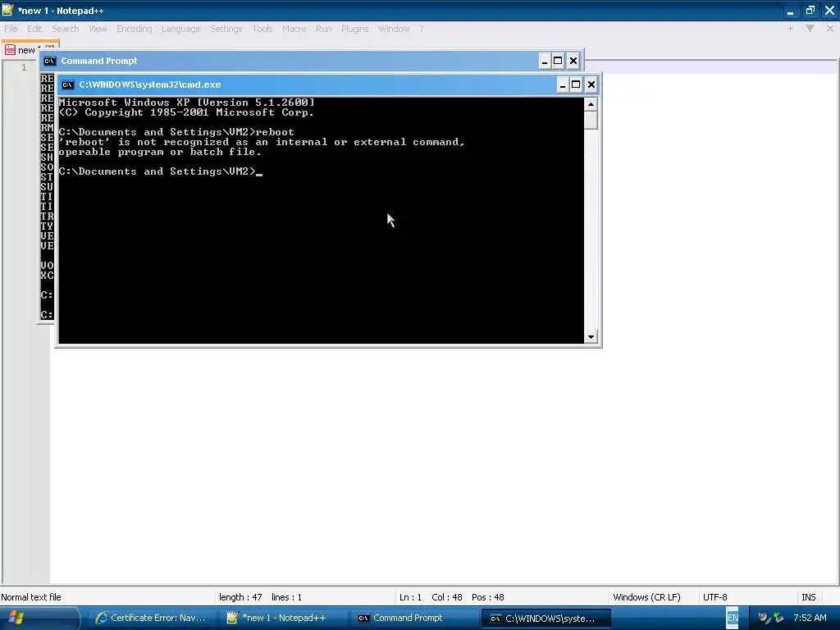Close the cmd.exe window
The height and width of the screenshot is (630, 840).
591,84
